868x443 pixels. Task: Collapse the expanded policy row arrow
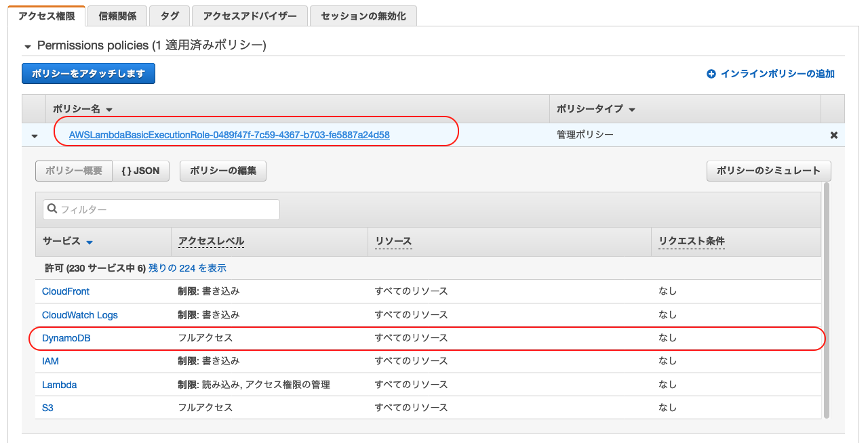[x=34, y=135]
